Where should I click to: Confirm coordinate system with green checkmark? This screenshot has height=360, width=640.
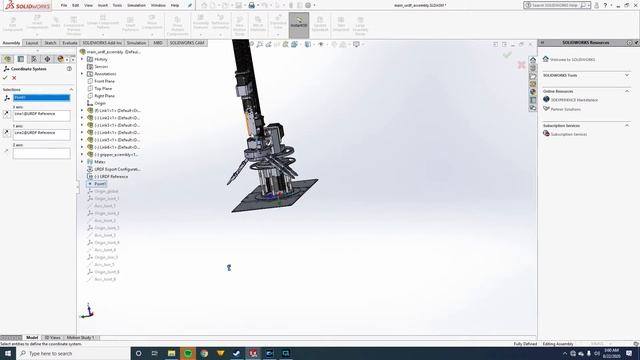[5, 78]
